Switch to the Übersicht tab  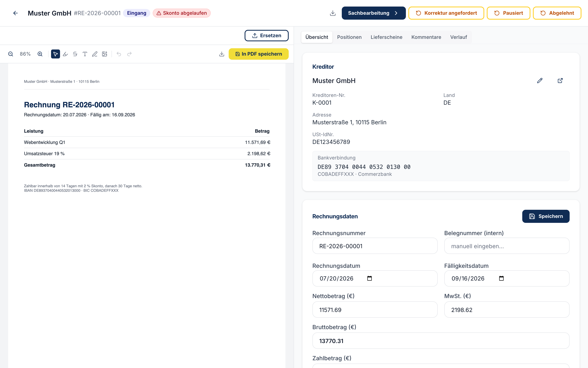pyautogui.click(x=317, y=37)
